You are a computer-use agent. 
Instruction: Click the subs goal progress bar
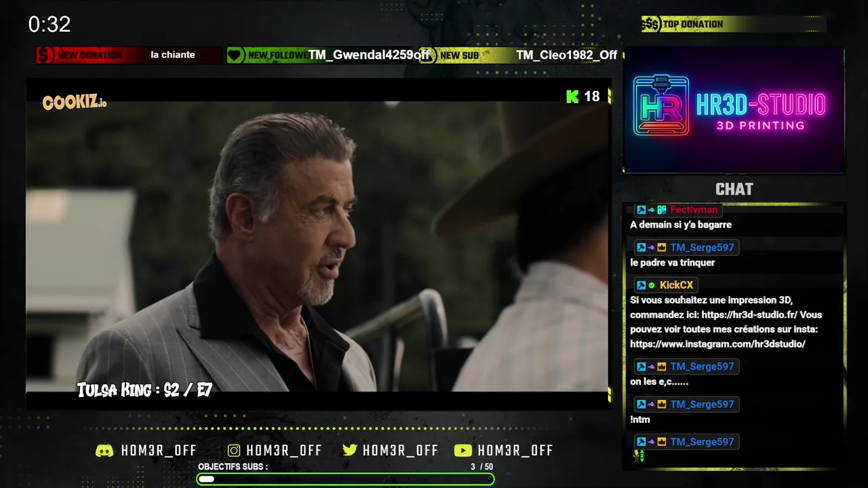coord(345,479)
